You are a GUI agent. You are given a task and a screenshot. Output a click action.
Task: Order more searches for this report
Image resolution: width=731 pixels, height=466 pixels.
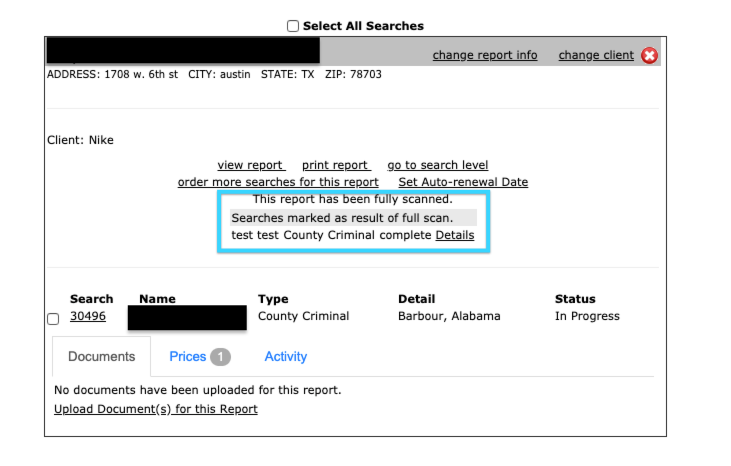coord(278,182)
